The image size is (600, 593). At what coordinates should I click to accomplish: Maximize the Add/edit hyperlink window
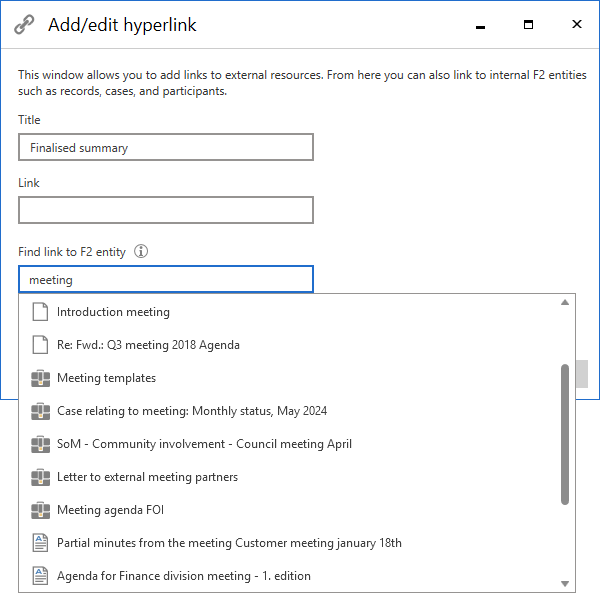(x=528, y=24)
